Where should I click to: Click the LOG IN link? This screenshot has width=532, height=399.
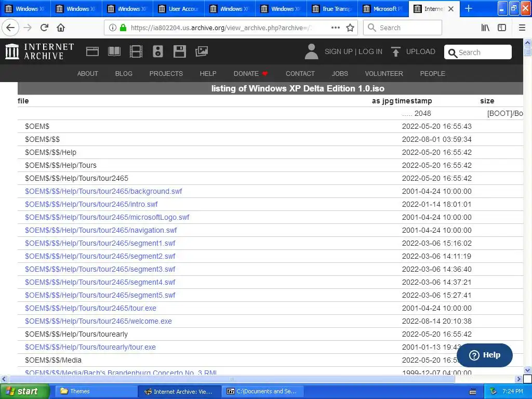pos(370,51)
